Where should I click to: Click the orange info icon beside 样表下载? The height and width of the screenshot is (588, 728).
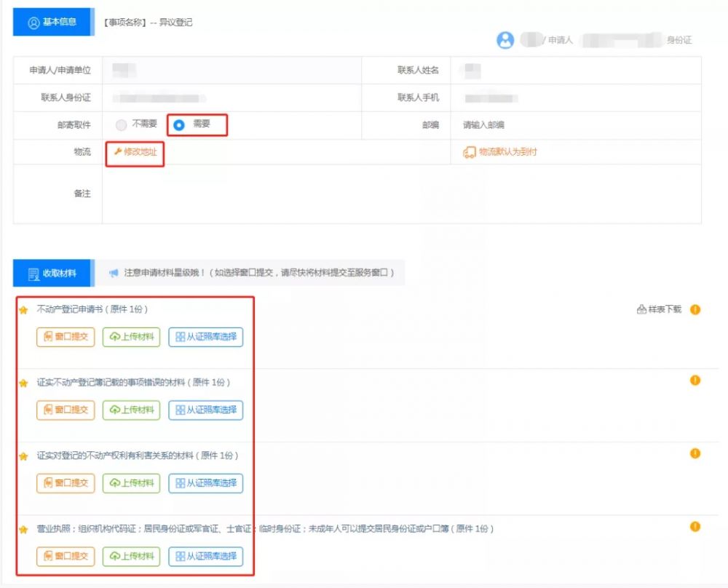[695, 309]
